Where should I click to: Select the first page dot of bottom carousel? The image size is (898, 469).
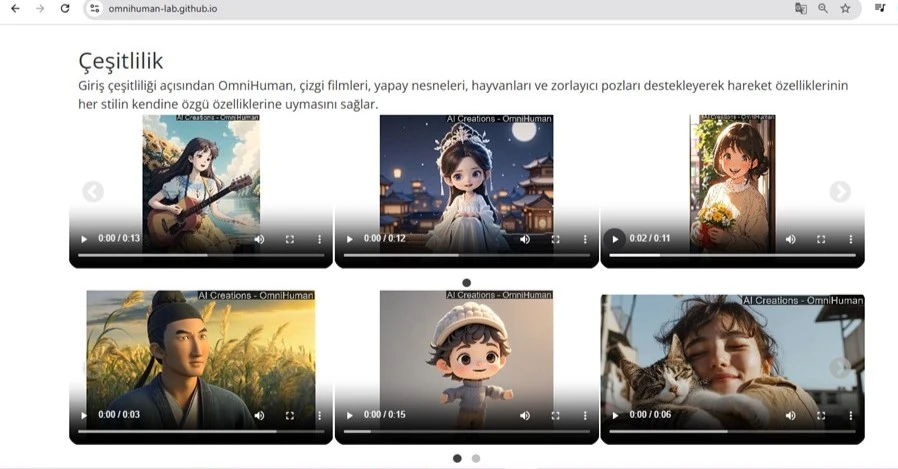[x=457, y=458]
